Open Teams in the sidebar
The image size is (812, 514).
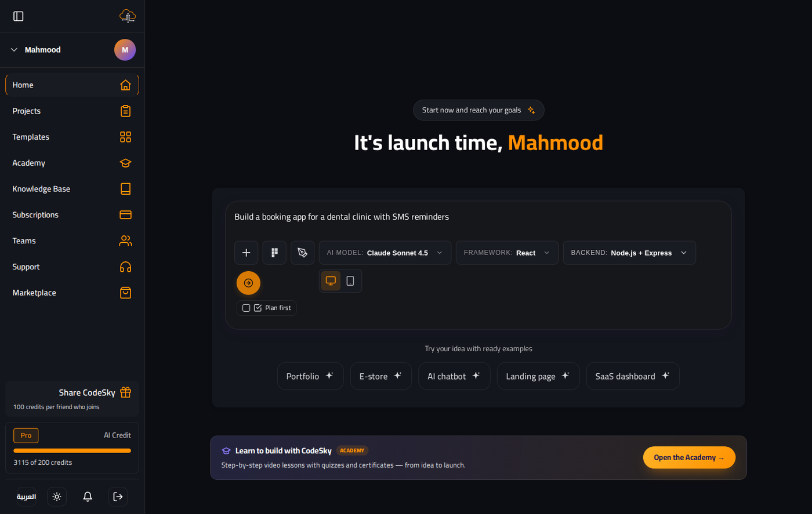(x=72, y=241)
